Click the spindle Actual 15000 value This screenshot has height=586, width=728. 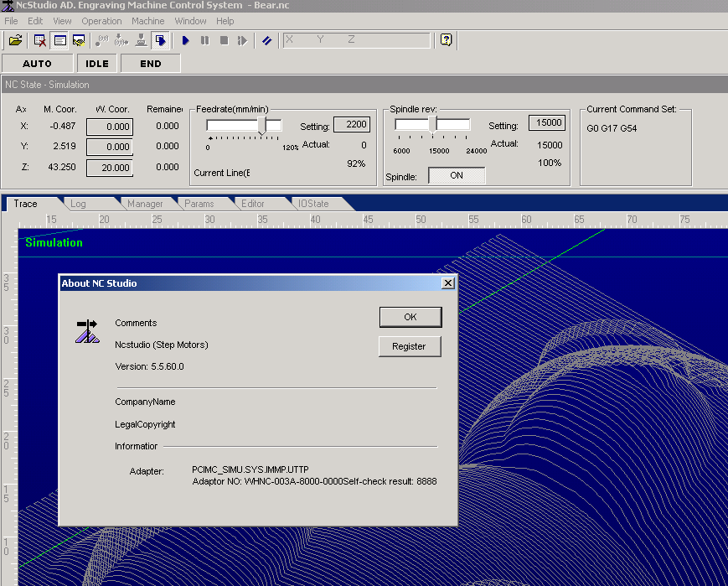pyautogui.click(x=550, y=145)
